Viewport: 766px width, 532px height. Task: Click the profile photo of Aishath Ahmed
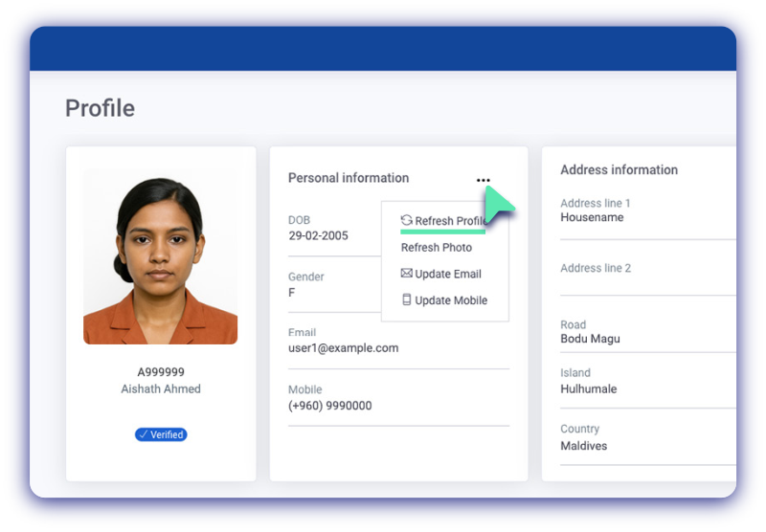(x=160, y=256)
